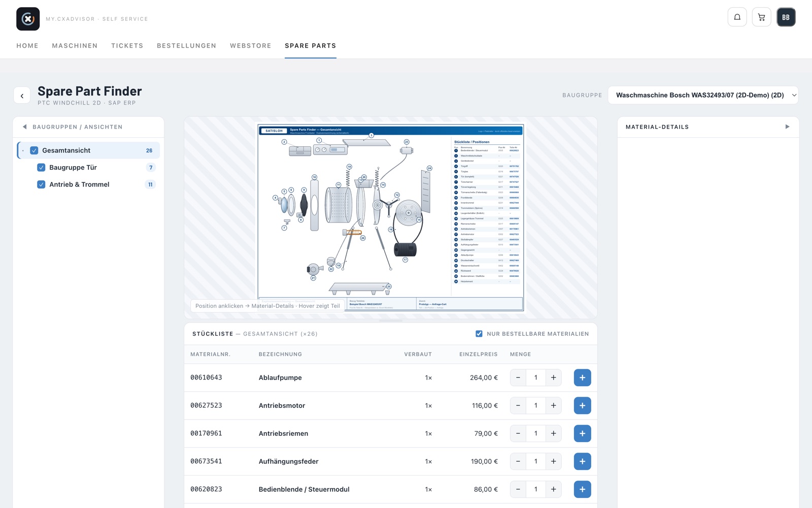Open the Maschinen tab

click(x=75, y=46)
